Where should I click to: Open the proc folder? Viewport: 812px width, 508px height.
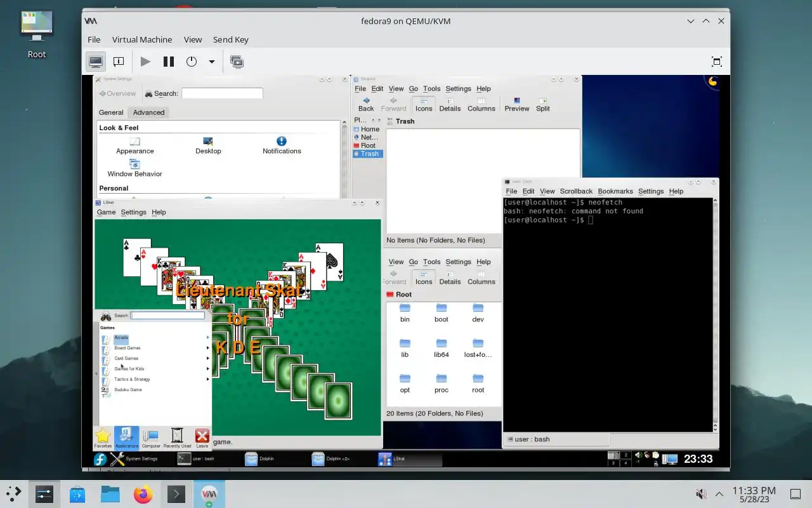(x=442, y=384)
